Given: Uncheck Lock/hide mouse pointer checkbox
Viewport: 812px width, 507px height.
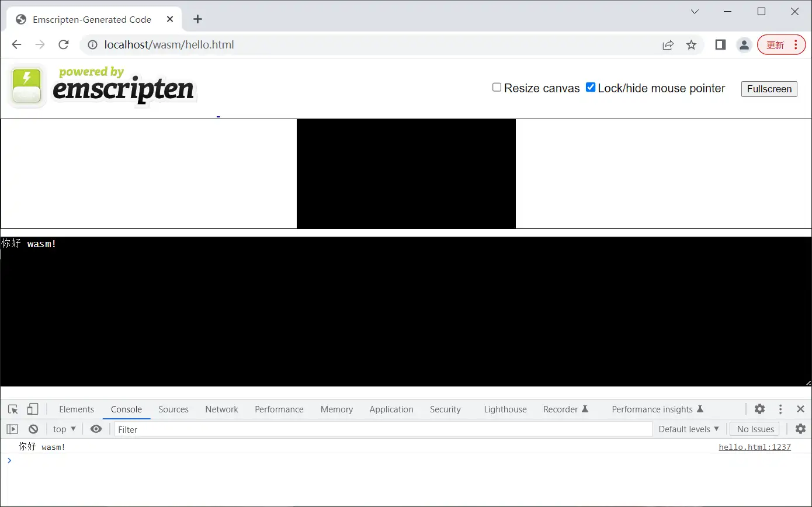Looking at the screenshot, I should (591, 88).
